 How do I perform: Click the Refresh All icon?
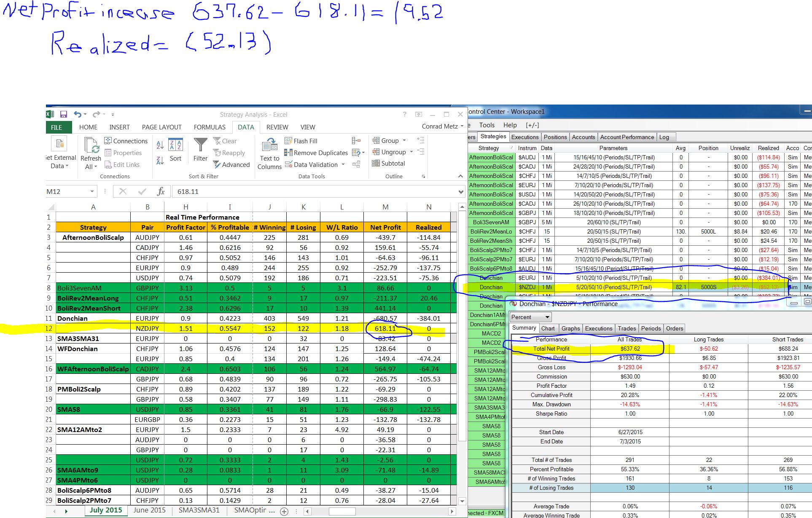coord(91,145)
